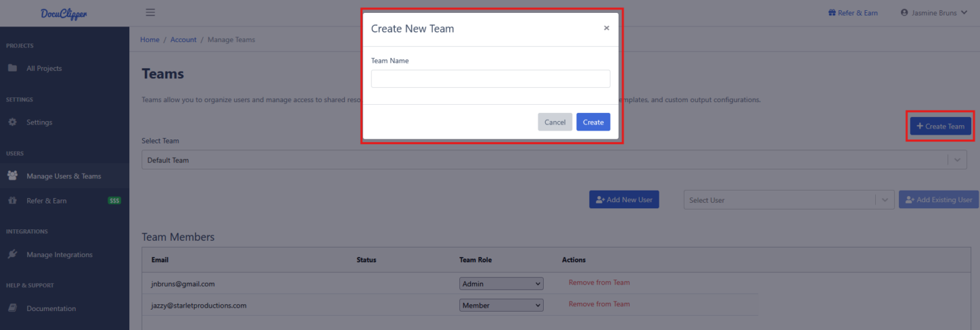This screenshot has width=980, height=330.
Task: Click the Create button in dialog
Action: 593,122
